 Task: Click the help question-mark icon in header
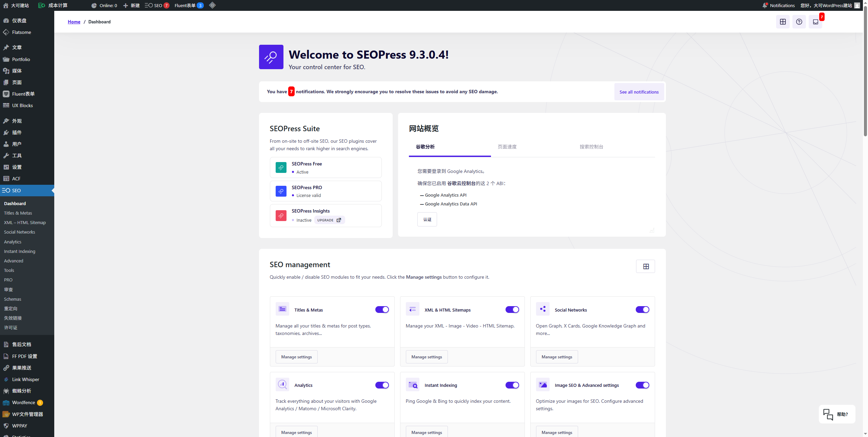tap(799, 22)
